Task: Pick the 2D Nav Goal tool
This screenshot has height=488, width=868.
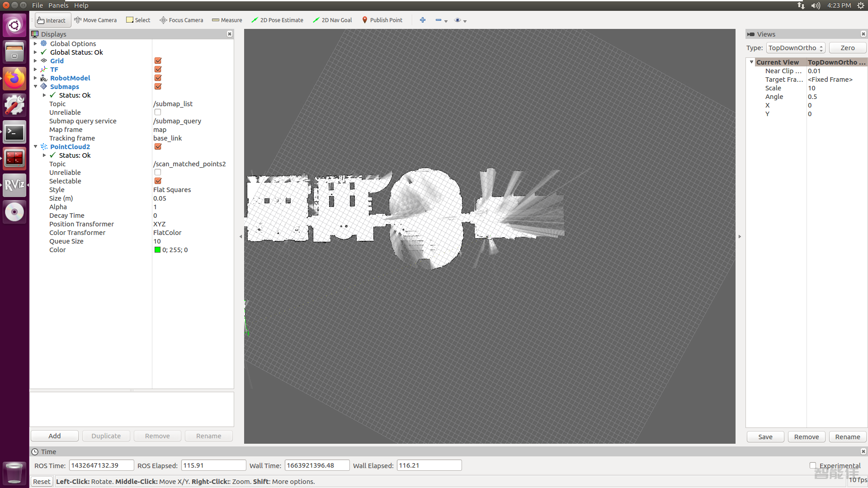Action: pyautogui.click(x=332, y=20)
